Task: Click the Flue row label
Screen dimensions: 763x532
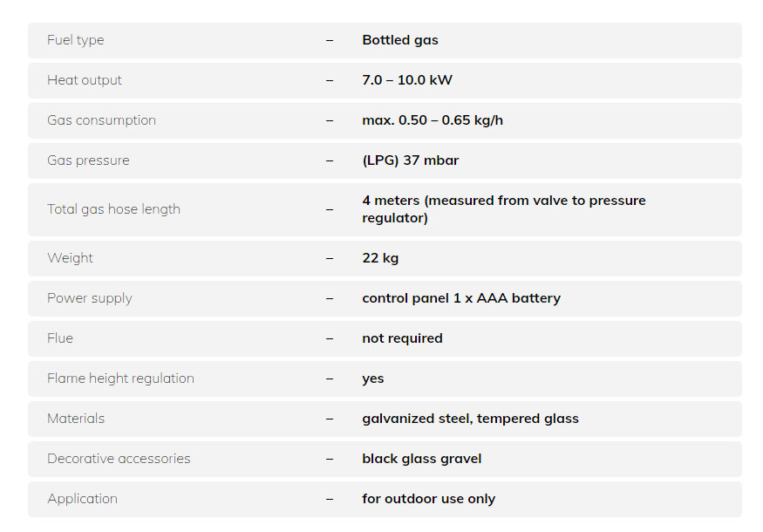Action: coord(60,338)
